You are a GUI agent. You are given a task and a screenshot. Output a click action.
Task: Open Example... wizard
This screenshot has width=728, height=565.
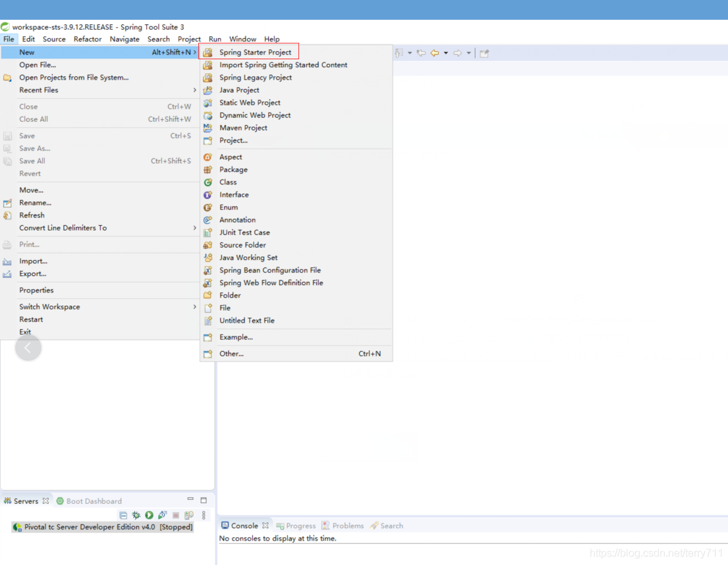tap(236, 336)
